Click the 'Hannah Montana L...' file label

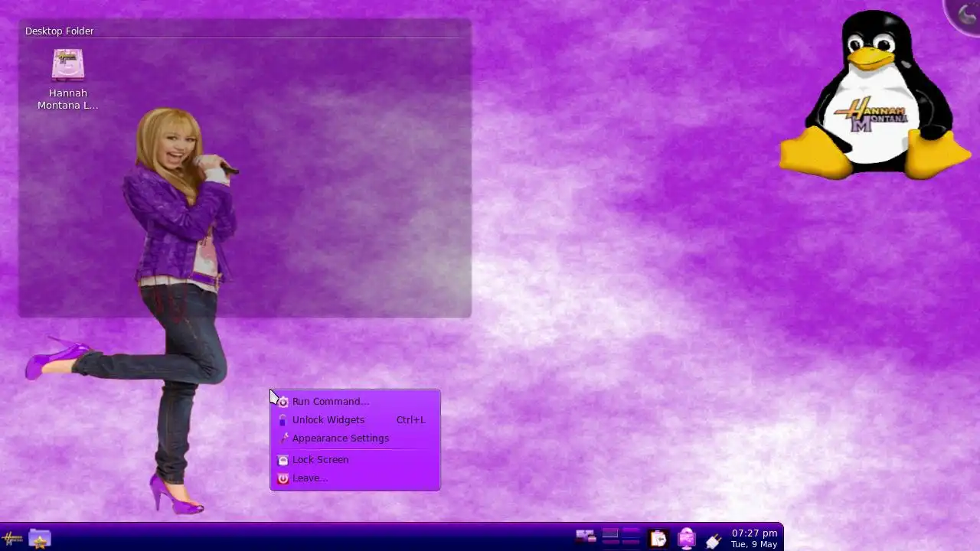coord(68,99)
